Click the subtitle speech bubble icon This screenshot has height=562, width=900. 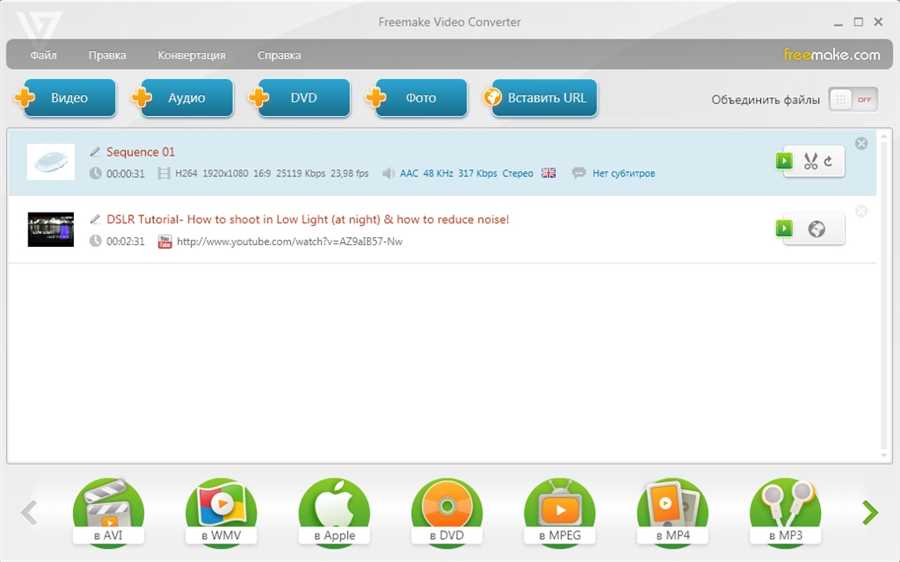[x=579, y=173]
